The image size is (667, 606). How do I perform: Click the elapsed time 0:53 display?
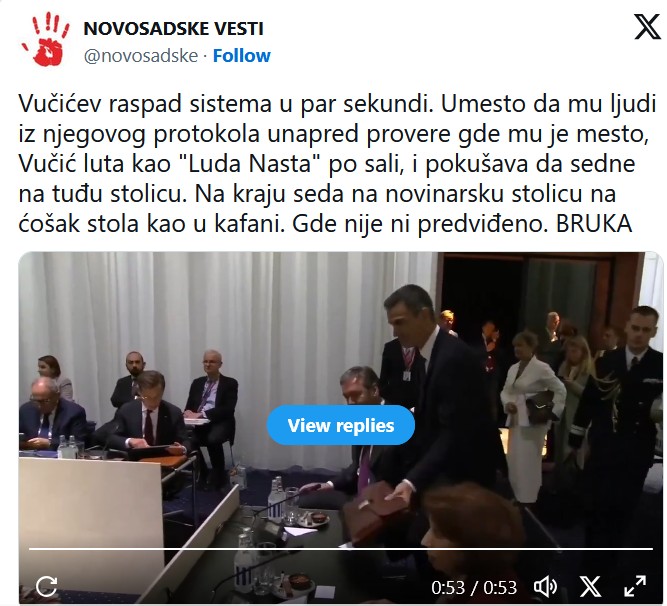[448, 587]
